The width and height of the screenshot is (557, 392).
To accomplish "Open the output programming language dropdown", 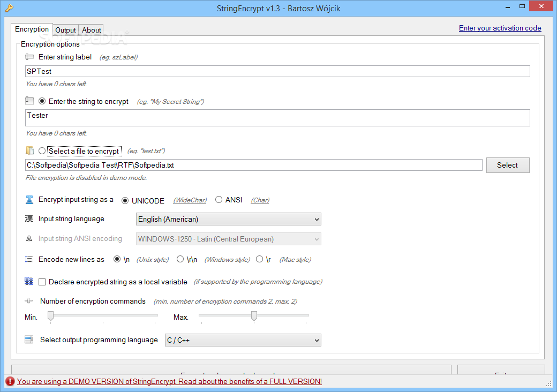I will [x=243, y=340].
